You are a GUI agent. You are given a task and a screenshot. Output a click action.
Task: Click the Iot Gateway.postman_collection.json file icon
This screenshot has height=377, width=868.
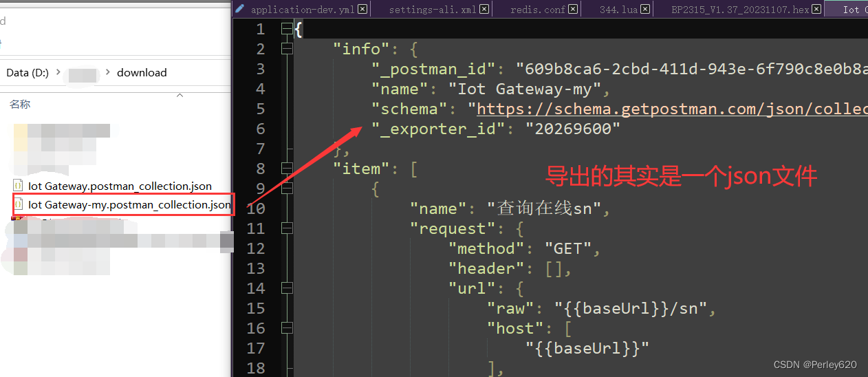pos(19,186)
